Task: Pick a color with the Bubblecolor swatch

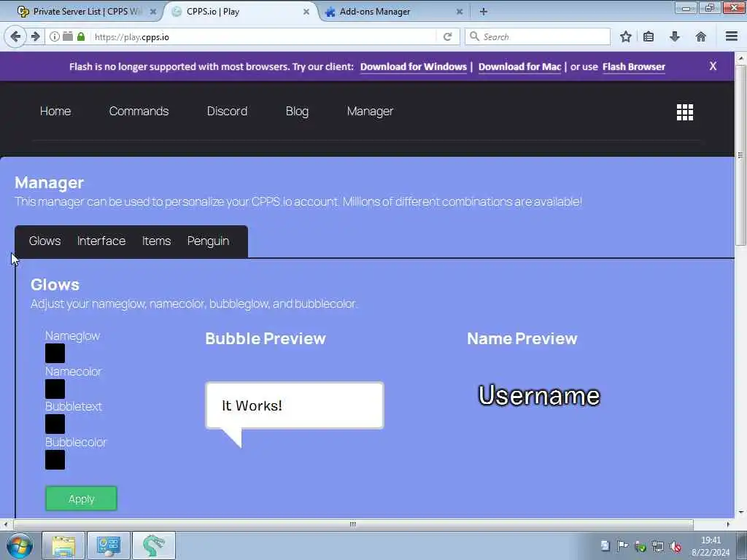Action: [55, 460]
